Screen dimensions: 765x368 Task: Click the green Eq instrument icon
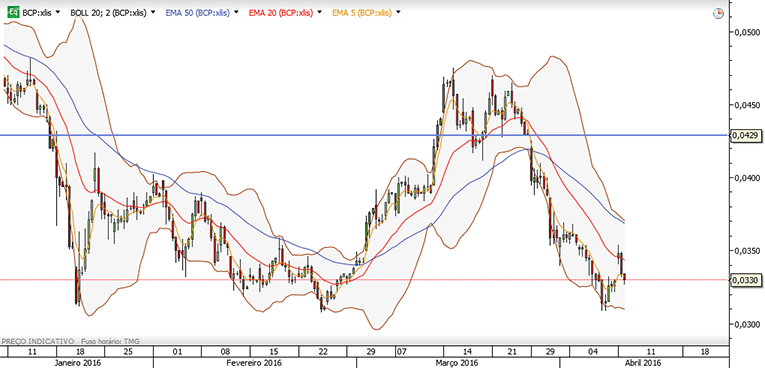(13, 13)
